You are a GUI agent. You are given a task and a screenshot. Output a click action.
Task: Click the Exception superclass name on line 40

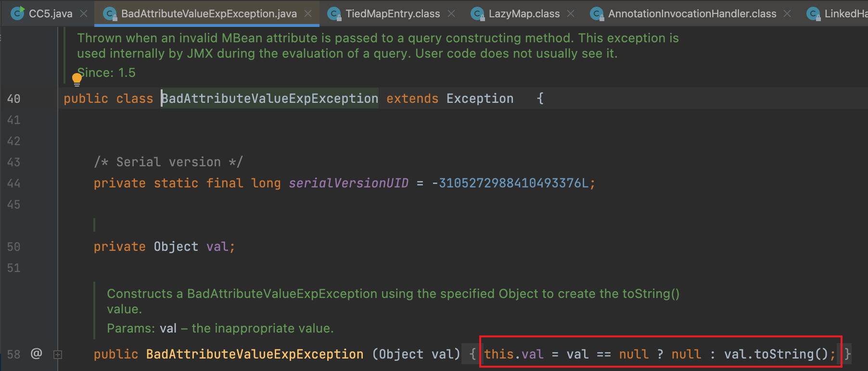point(479,99)
